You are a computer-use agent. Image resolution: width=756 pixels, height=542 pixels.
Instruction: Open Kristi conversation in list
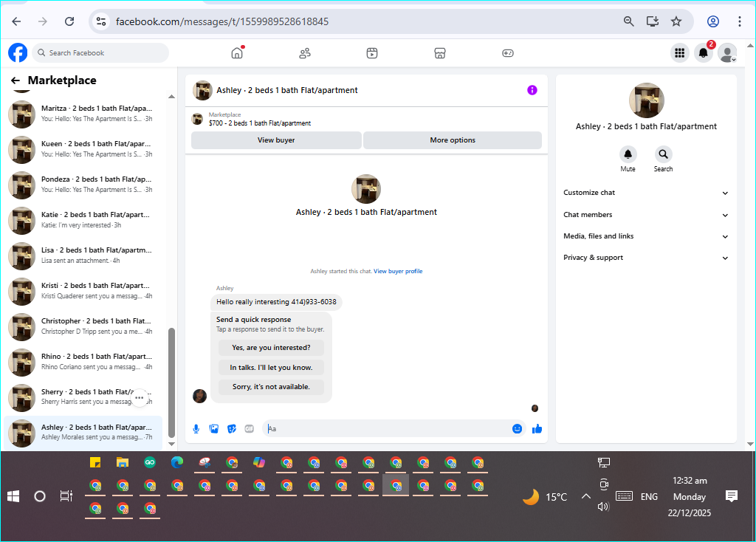click(83, 291)
